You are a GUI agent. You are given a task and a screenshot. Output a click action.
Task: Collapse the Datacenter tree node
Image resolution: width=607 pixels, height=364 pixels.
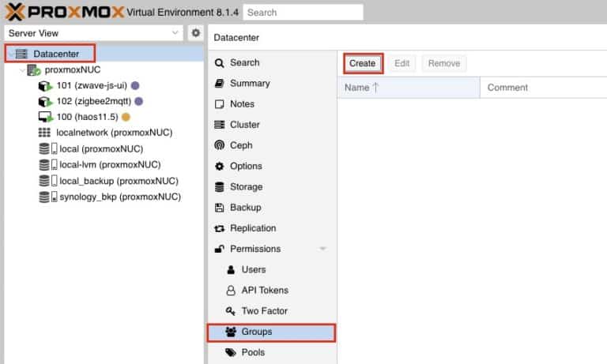(x=12, y=54)
